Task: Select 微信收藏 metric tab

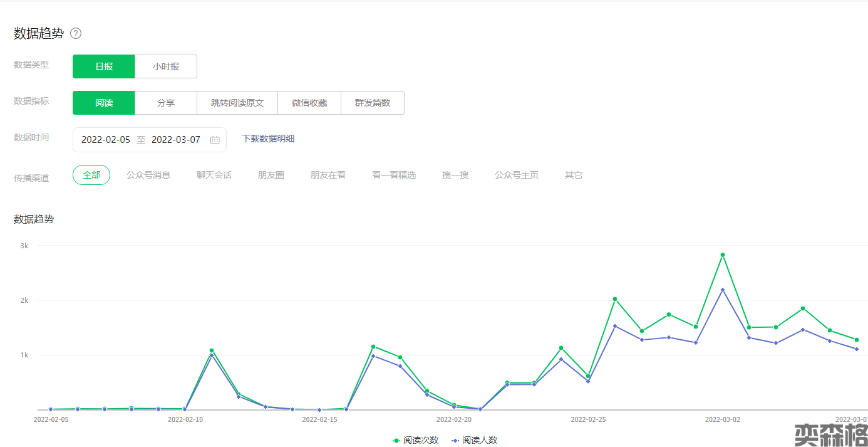Action: coord(309,103)
